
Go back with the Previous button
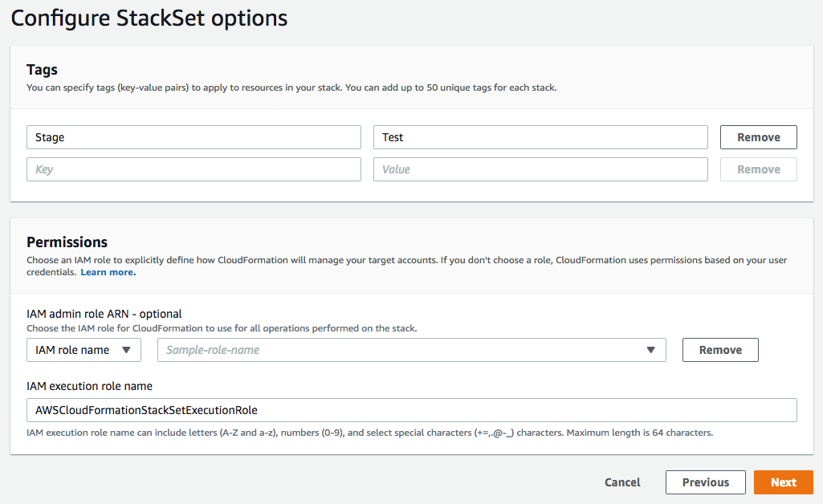(705, 482)
